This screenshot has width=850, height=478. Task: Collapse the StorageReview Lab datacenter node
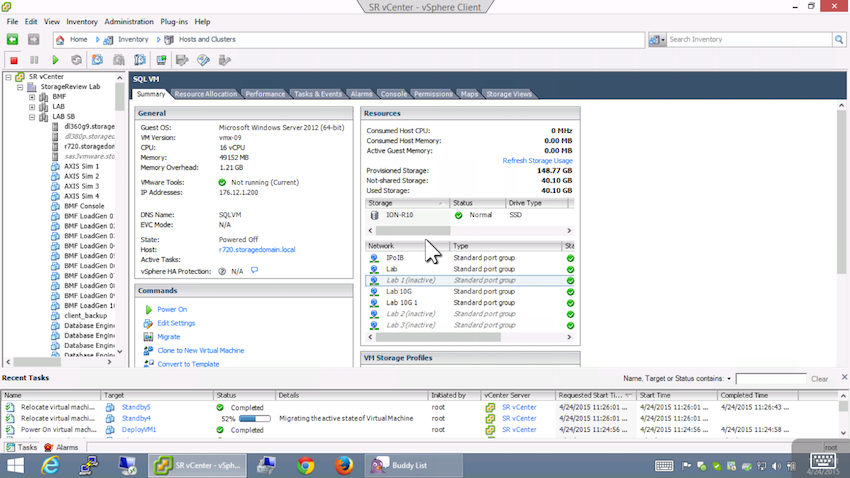tap(20, 87)
